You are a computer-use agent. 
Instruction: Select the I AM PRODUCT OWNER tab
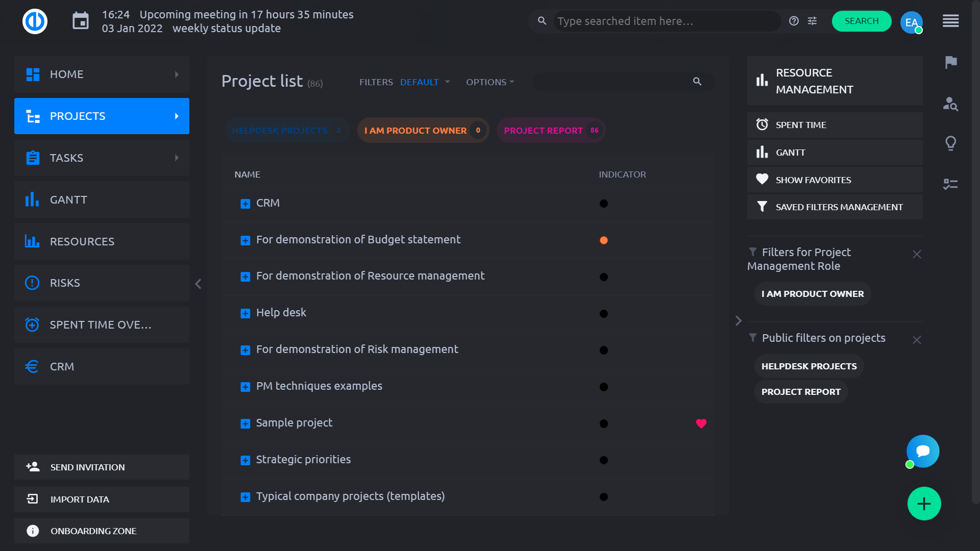click(x=415, y=131)
